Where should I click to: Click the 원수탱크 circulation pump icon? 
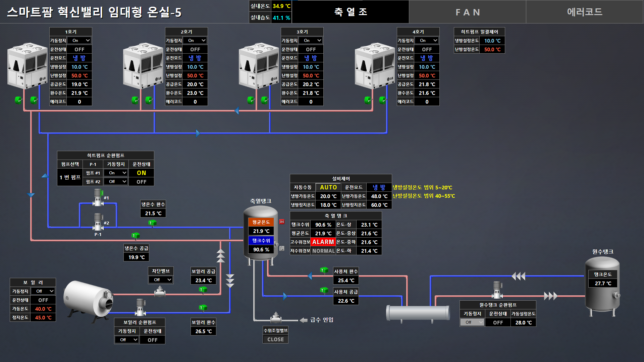497,290
